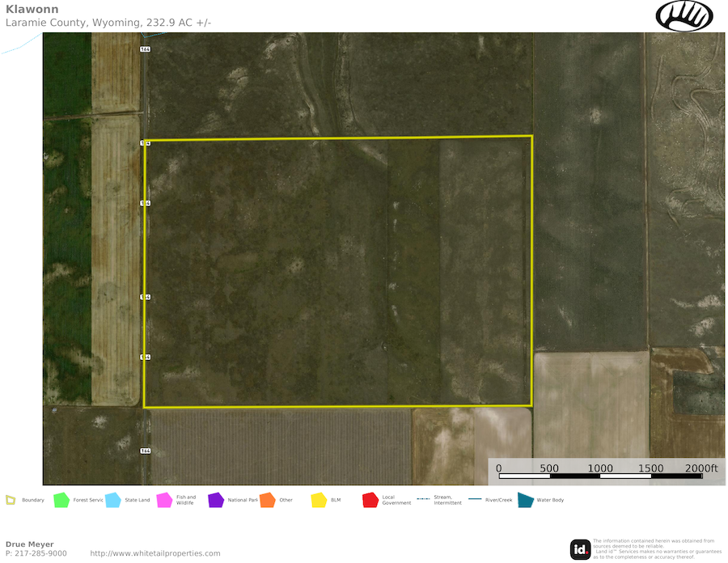
Task: Click the Land id logo badge
Action: click(580, 549)
